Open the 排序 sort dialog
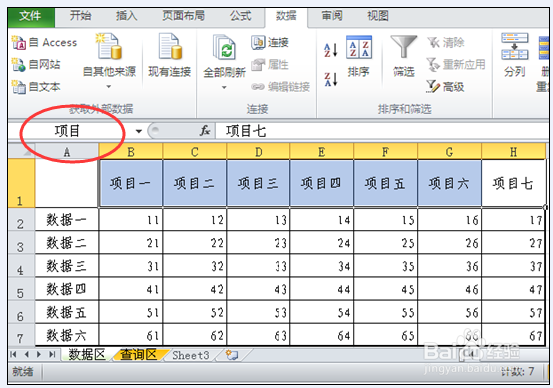The image size is (553, 388). point(359,56)
